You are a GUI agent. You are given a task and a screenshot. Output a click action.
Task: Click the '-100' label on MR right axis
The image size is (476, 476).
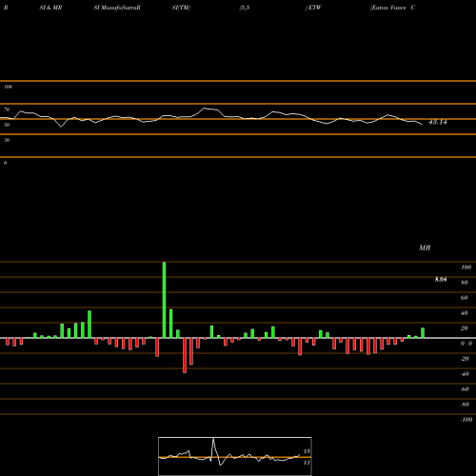(466, 420)
